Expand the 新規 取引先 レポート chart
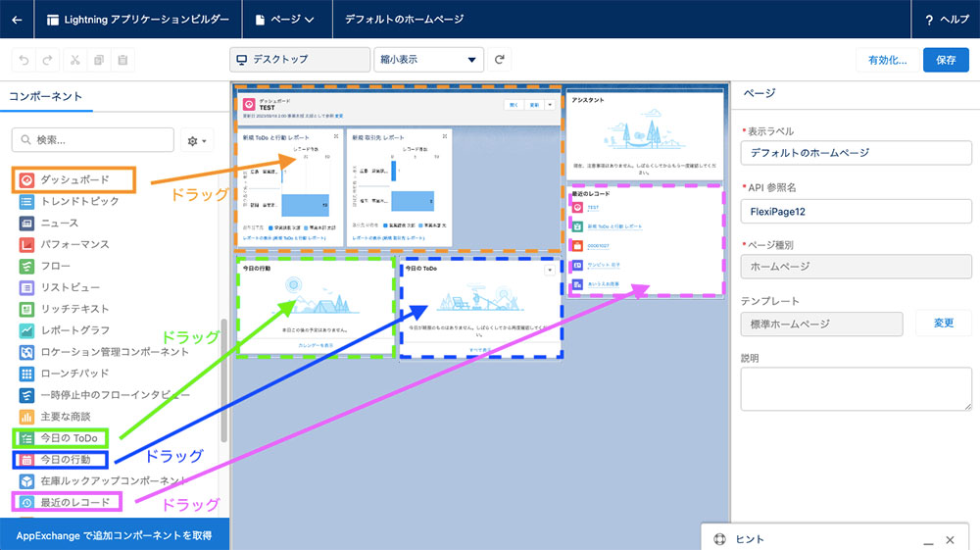The height and width of the screenshot is (550, 980). pyautogui.click(x=445, y=135)
